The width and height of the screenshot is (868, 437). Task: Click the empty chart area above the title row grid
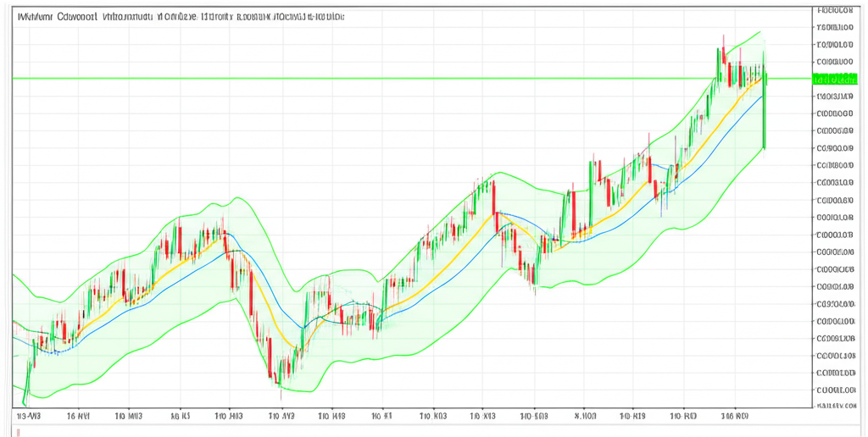pos(509,42)
